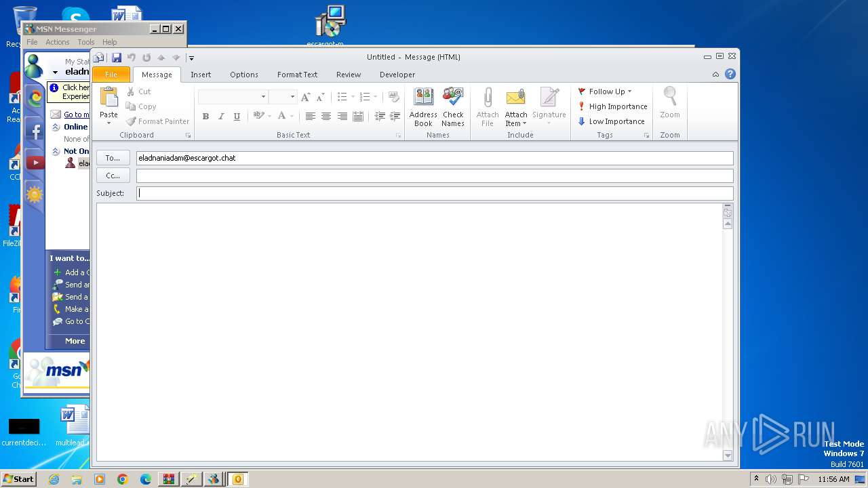Open the Start menu

click(x=18, y=479)
